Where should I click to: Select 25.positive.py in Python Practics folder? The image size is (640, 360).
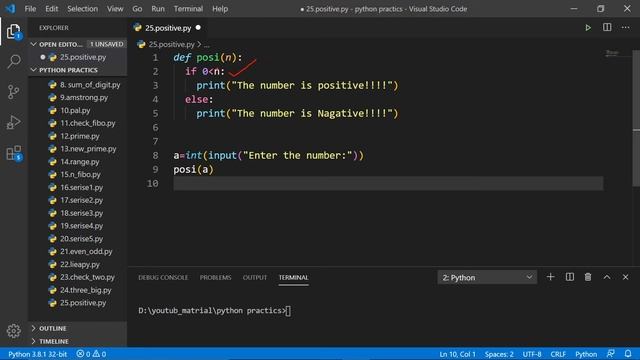click(83, 303)
